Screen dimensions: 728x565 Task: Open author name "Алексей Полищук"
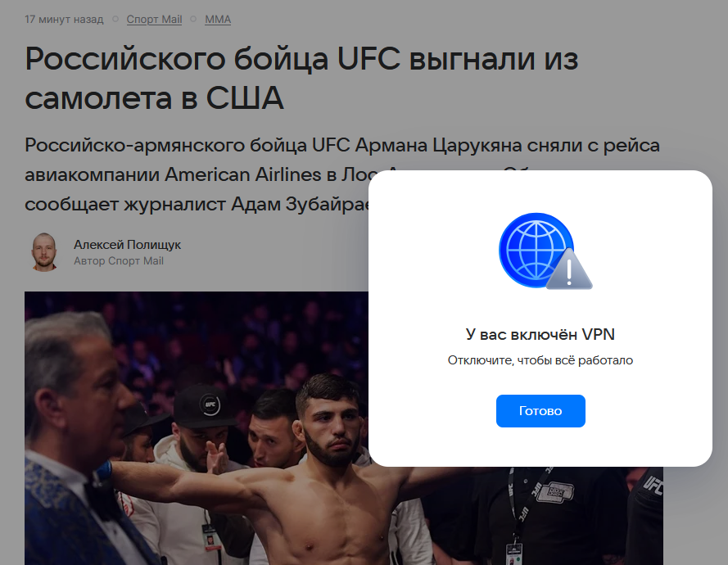click(127, 245)
